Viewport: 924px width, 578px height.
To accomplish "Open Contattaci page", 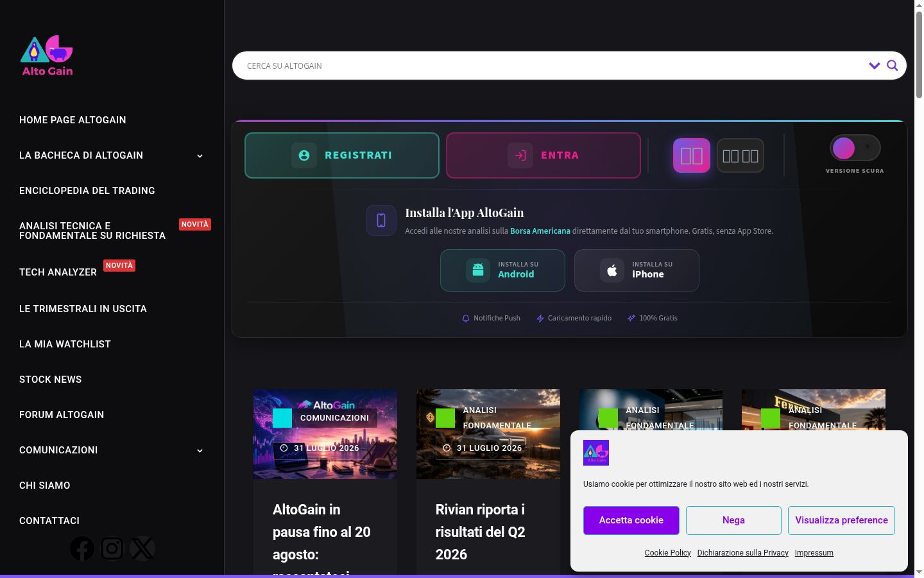I will pos(49,521).
